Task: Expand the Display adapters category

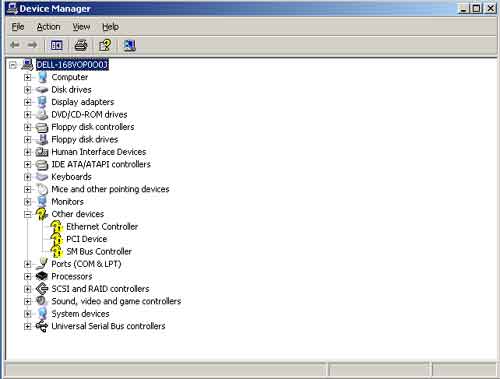Action: pos(28,102)
